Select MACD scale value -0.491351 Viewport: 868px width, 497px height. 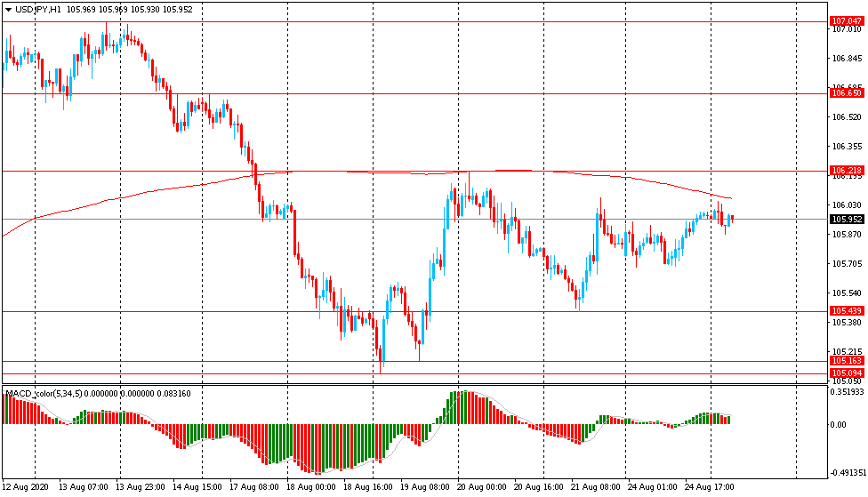tap(847, 473)
